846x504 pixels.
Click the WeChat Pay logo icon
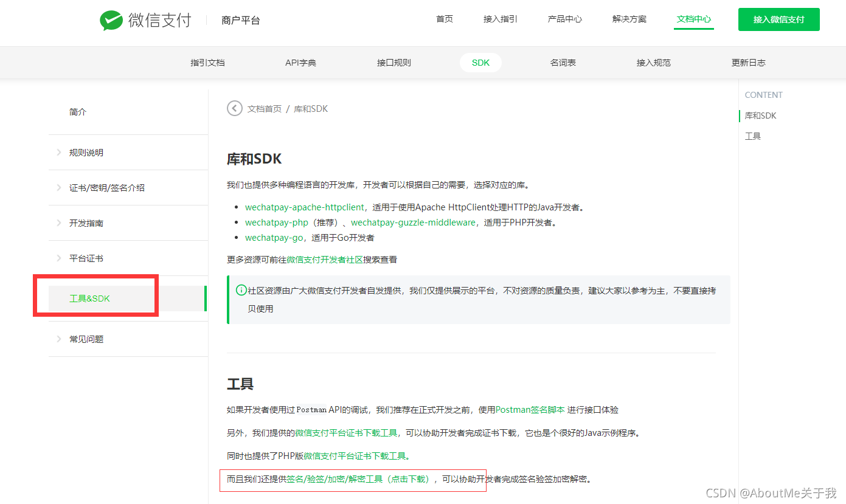[x=111, y=21]
